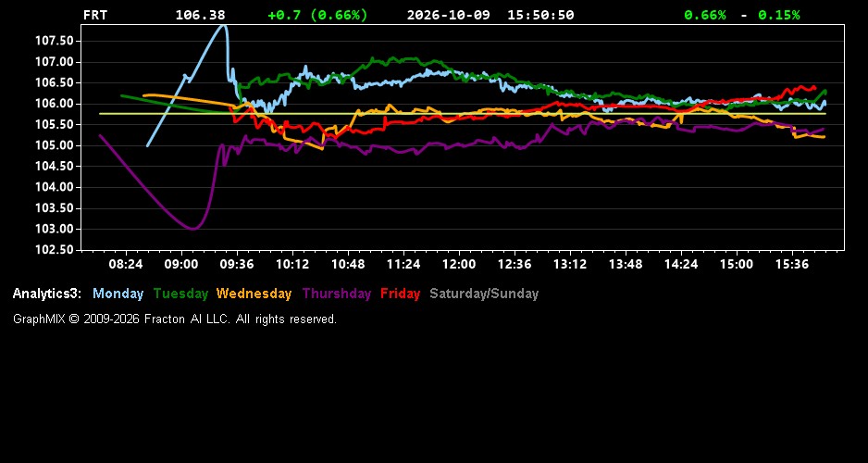This screenshot has width=868, height=463.
Task: Click the 106.38 price value
Action: pos(201,15)
